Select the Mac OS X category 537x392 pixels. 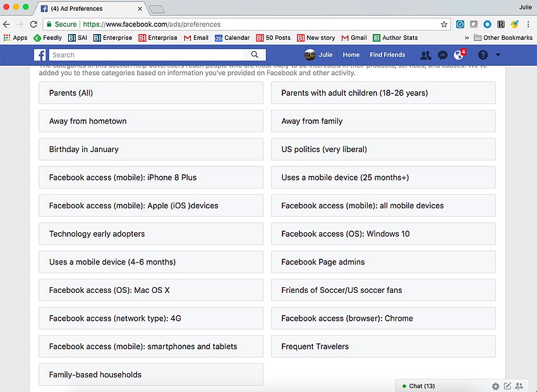pos(151,290)
